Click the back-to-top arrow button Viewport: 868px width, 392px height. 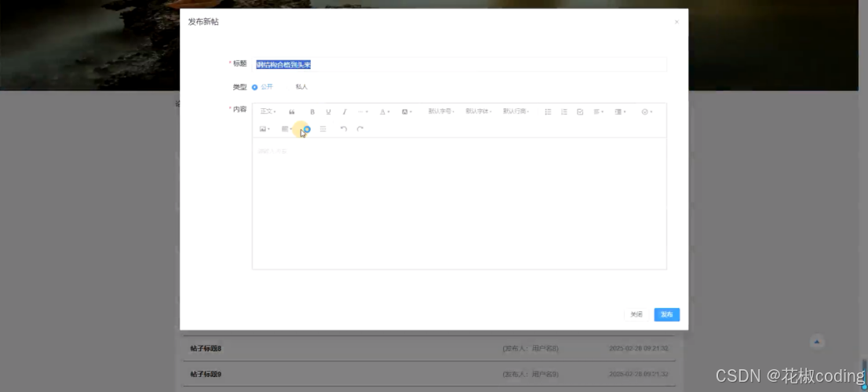pos(816,342)
